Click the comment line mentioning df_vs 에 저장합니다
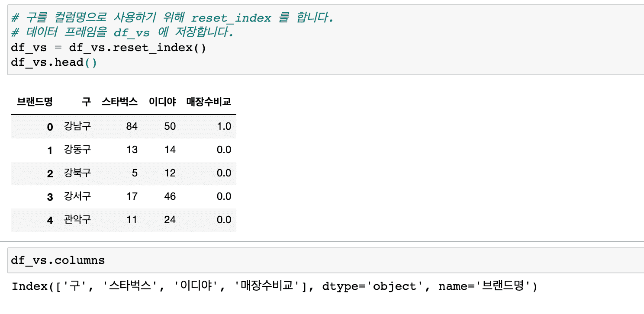The image size is (644, 314). coord(122,33)
